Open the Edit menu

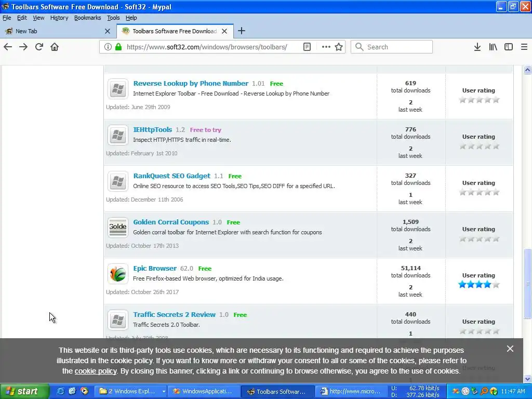22,18
